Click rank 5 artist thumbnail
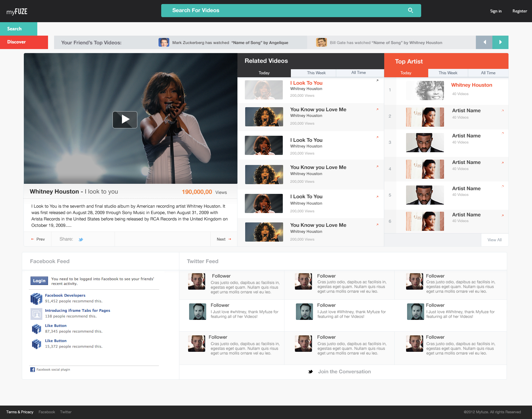532x419 pixels. click(425, 195)
